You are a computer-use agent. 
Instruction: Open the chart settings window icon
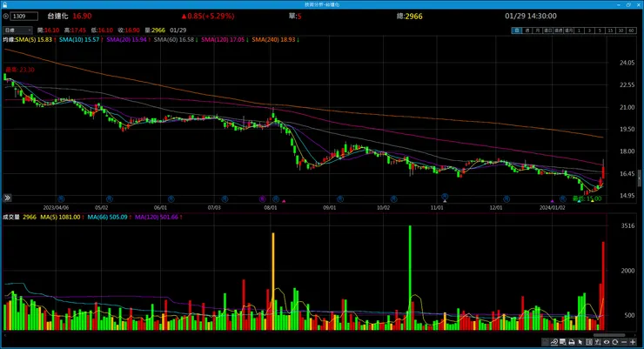coord(563,342)
